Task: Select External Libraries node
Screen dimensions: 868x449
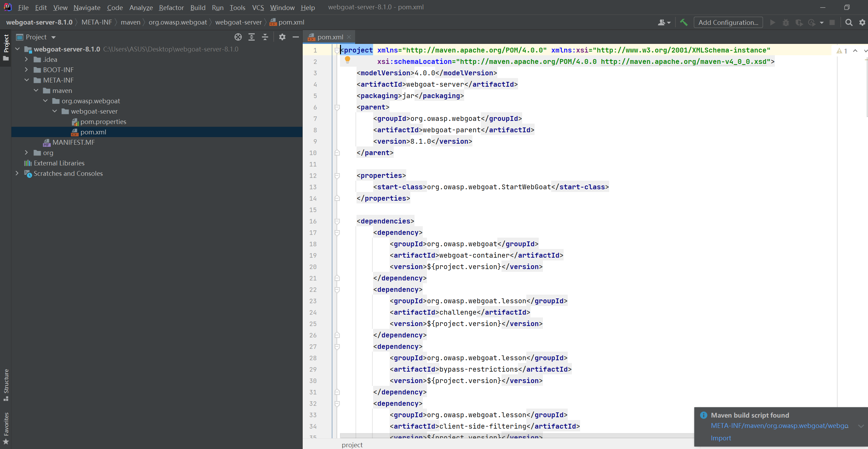Action: coord(59,163)
